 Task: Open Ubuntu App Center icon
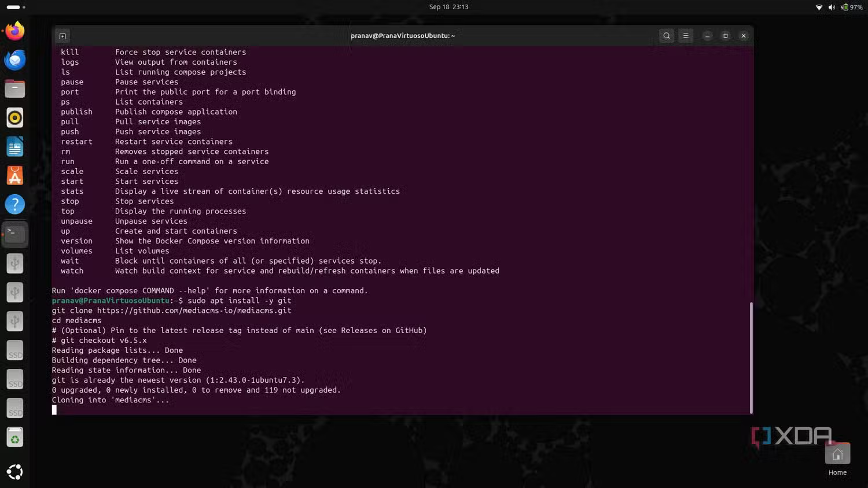pos(15,176)
